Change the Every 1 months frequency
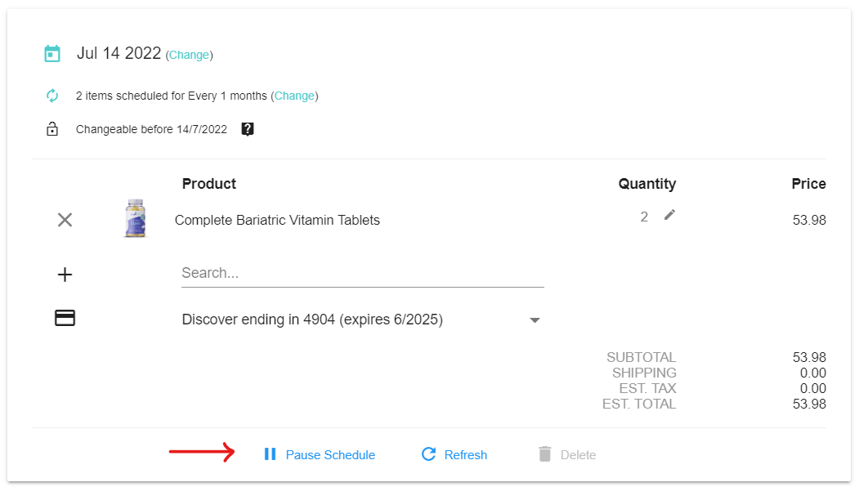This screenshot has width=868, height=496. pos(294,96)
